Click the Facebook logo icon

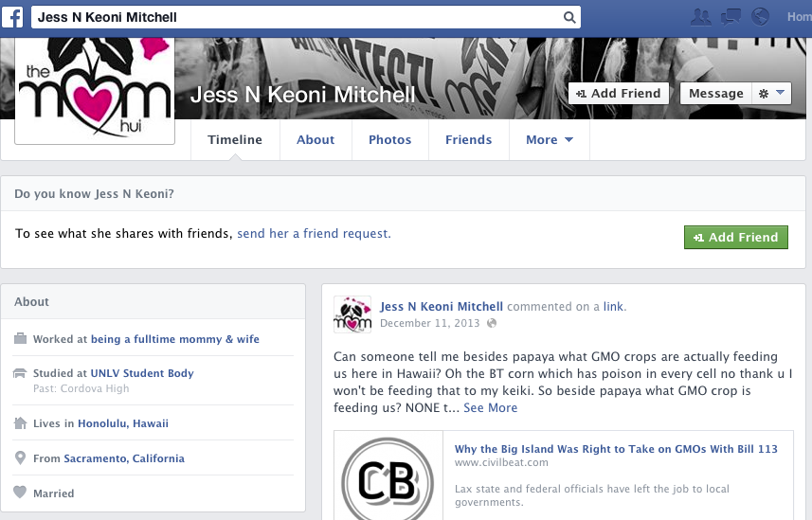13,17
